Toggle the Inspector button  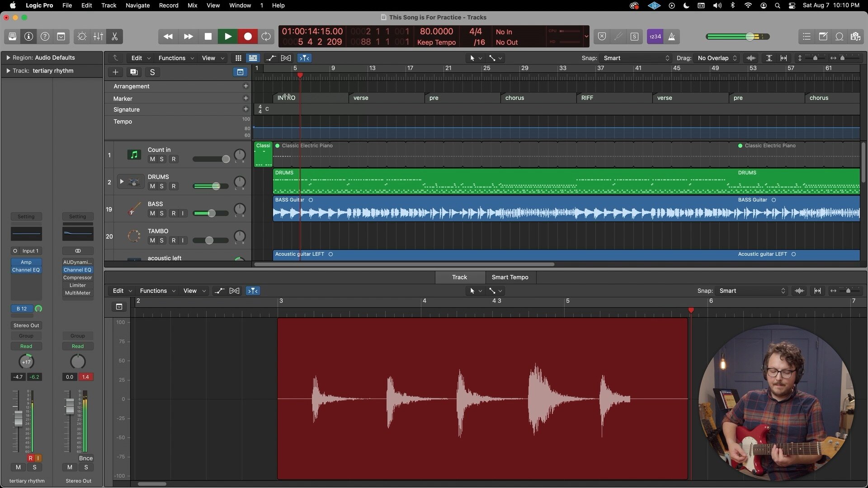click(x=28, y=37)
